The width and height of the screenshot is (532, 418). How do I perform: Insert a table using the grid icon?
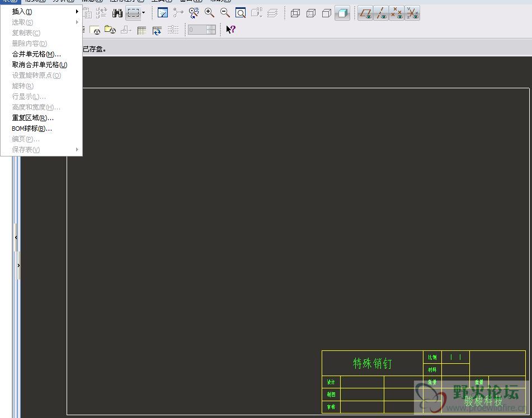tap(142, 30)
